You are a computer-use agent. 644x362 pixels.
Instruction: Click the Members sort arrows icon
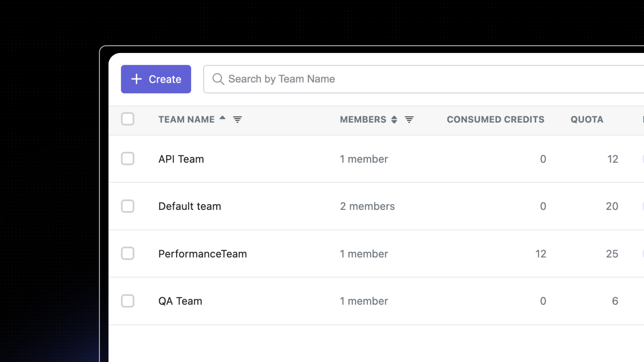[x=394, y=120]
